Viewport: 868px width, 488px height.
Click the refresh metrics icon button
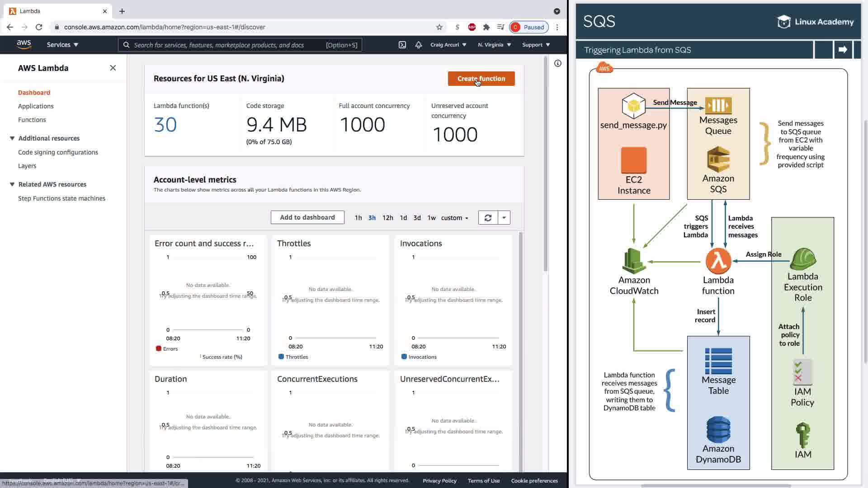click(x=488, y=218)
